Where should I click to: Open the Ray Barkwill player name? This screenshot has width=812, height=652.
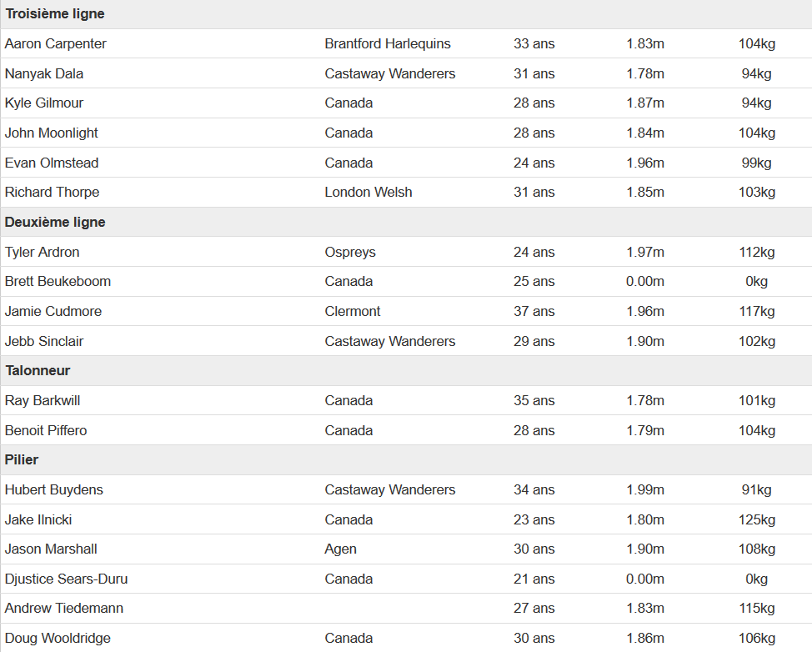point(43,401)
